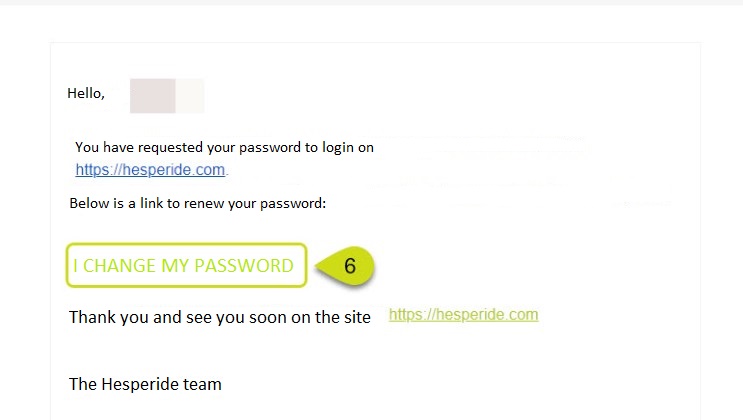Open the blue https://hesperide.com link
Image resolution: width=743 pixels, height=420 pixels.
(x=150, y=170)
